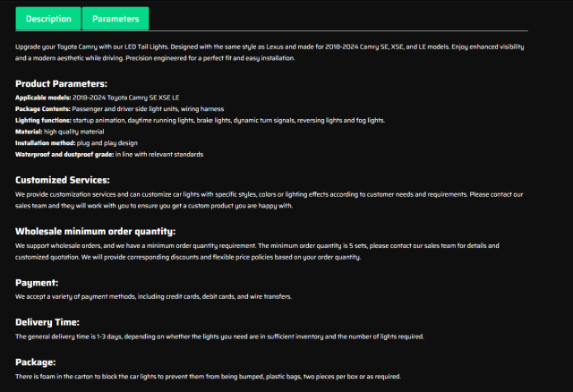This screenshot has height=392, width=573.
Task: Click the carton foam packaging sentence
Action: pyautogui.click(x=207, y=377)
